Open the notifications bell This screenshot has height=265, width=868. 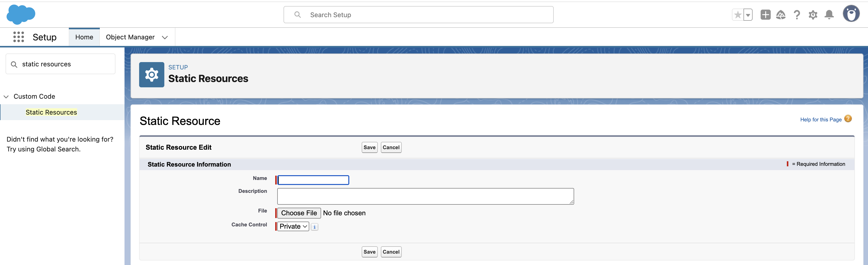[x=829, y=15]
